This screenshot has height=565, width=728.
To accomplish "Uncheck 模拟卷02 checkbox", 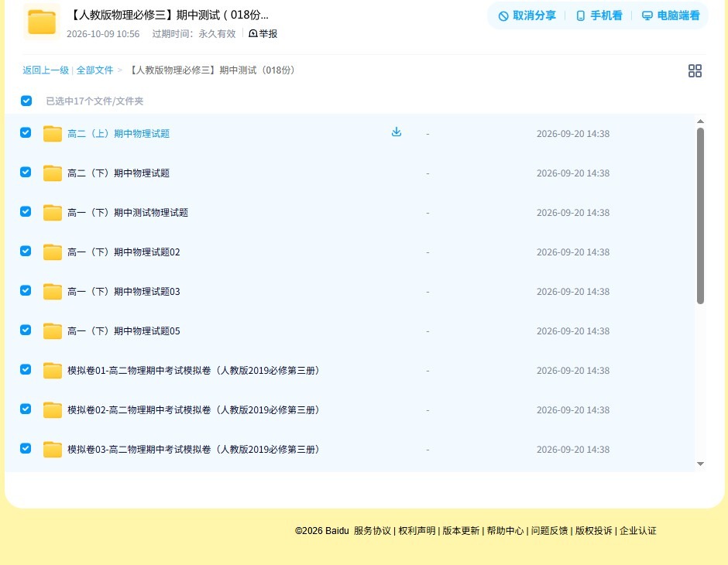I will (26, 409).
